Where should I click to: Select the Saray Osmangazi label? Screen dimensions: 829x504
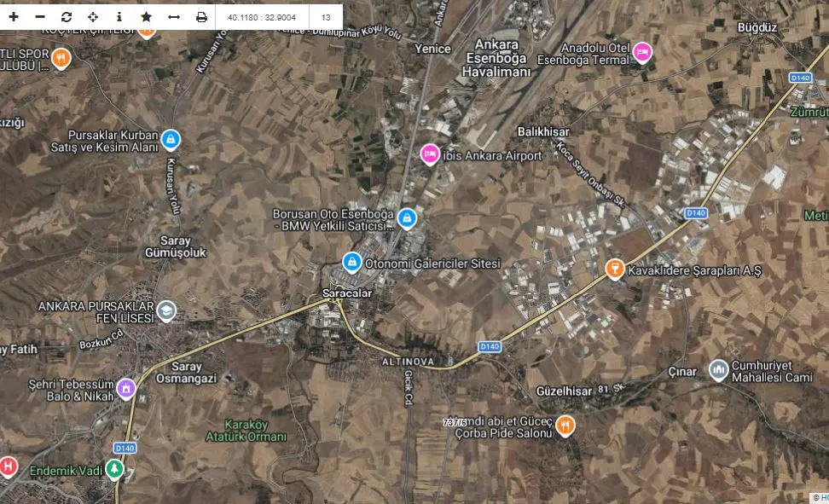pos(186,373)
